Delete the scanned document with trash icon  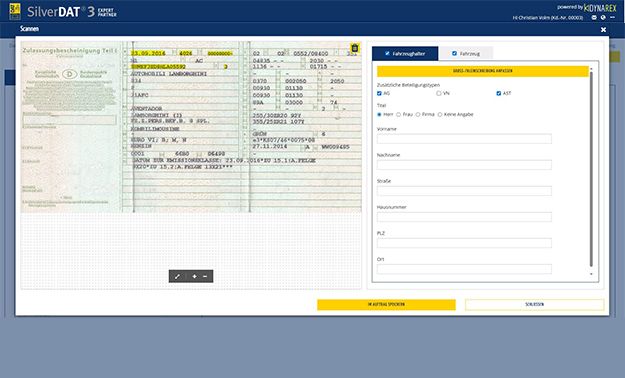click(x=354, y=48)
